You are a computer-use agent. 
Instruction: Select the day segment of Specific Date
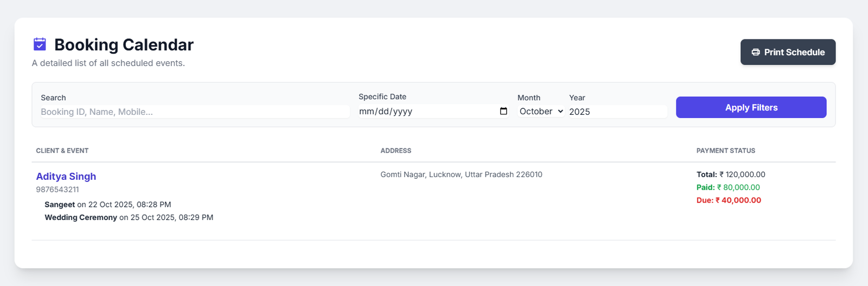pos(383,112)
